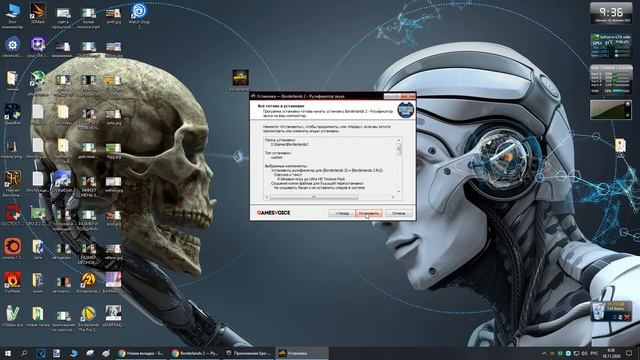Click the GeForce GTX GPU monitor gadget
This screenshot has width=640, height=360.
(611, 46)
